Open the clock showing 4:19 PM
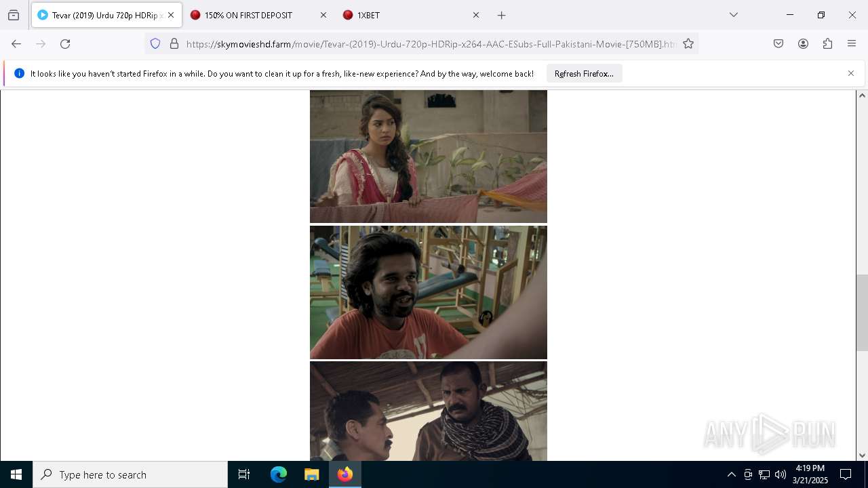This screenshot has height=488, width=868. pos(810,474)
